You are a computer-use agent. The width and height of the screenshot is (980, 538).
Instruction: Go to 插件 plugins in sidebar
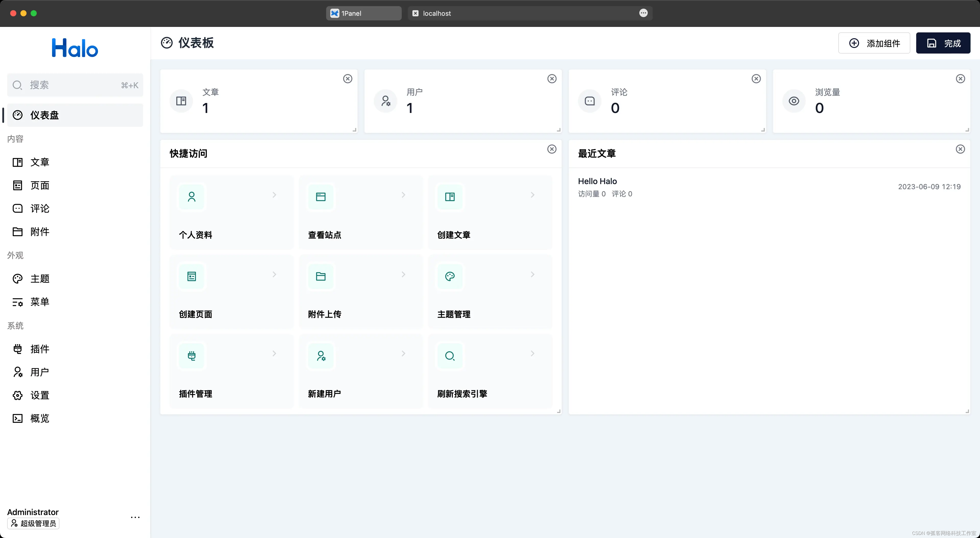[x=40, y=349]
